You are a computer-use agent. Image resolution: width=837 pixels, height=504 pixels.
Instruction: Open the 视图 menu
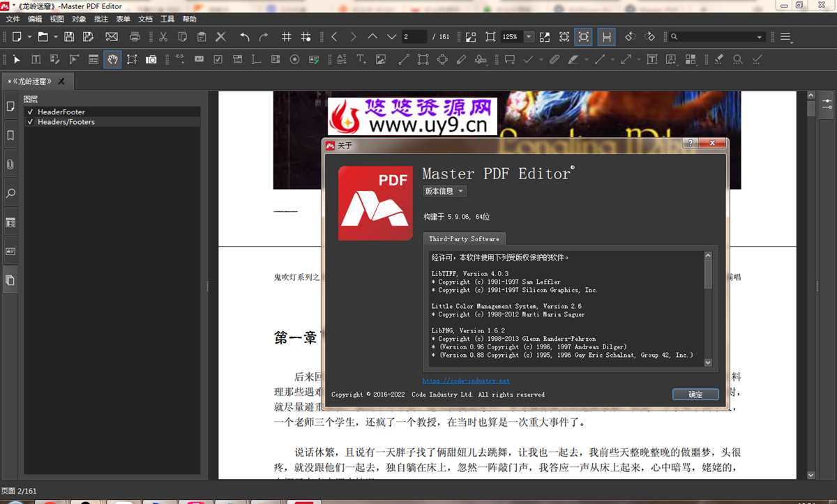coord(57,19)
